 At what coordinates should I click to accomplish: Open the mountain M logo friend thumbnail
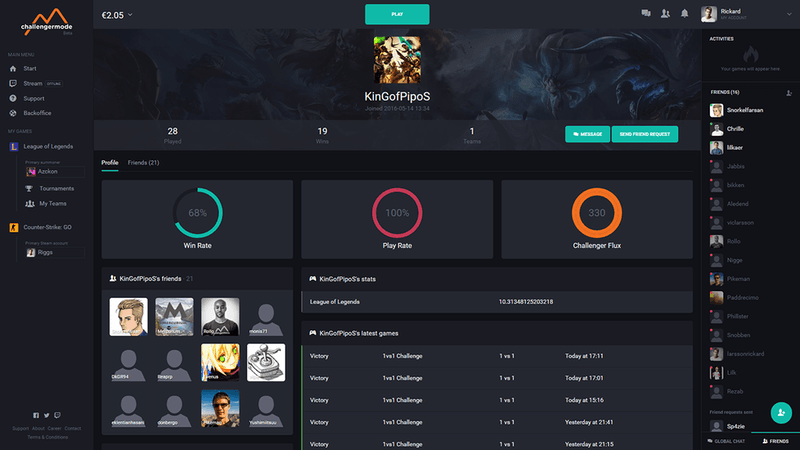174,317
